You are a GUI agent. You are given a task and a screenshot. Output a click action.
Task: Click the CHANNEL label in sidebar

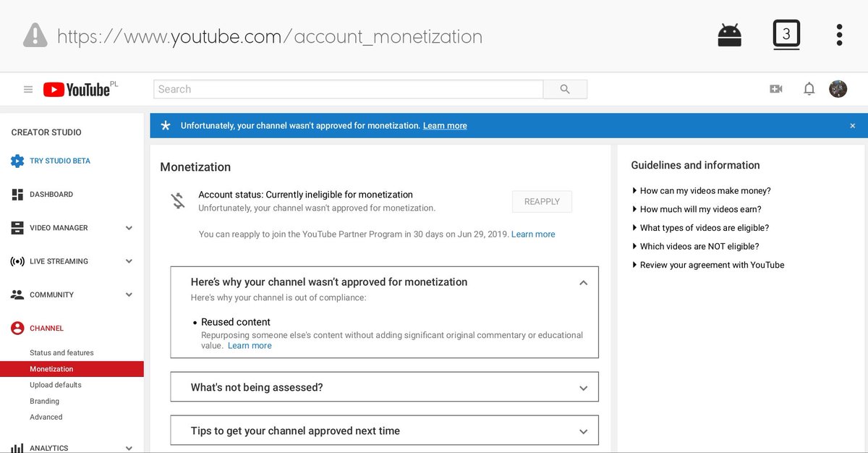[46, 329]
